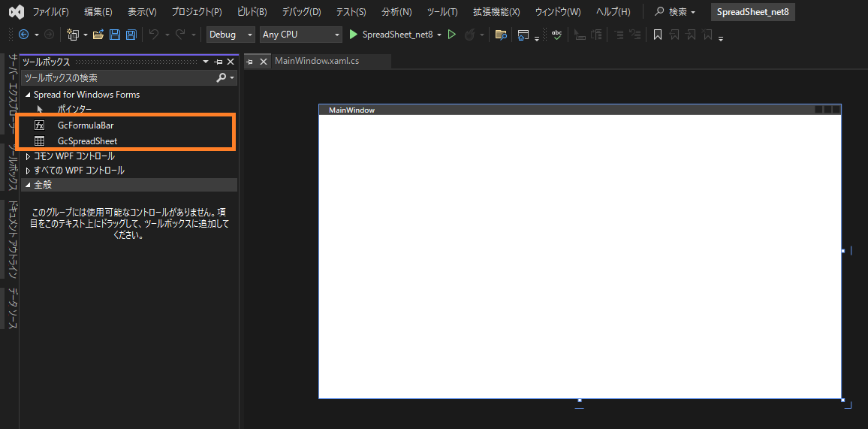Click the Visual Studio logo icon
This screenshot has width=868, height=429.
click(x=17, y=11)
